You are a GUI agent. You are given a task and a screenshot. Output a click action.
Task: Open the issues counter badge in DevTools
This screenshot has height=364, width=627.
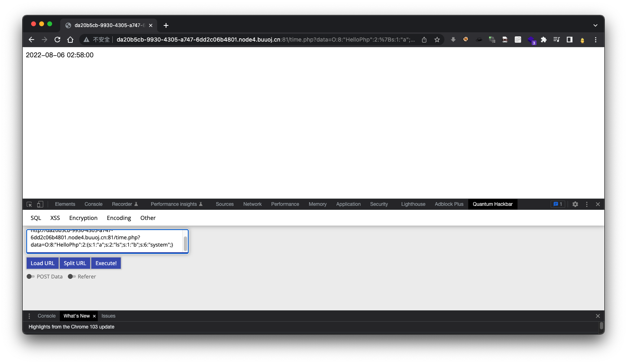pyautogui.click(x=558, y=204)
